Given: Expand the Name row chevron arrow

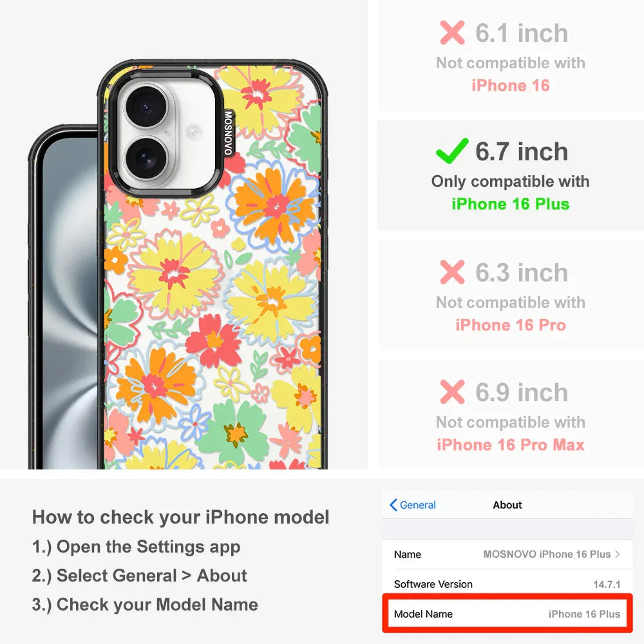Looking at the screenshot, I should (618, 554).
